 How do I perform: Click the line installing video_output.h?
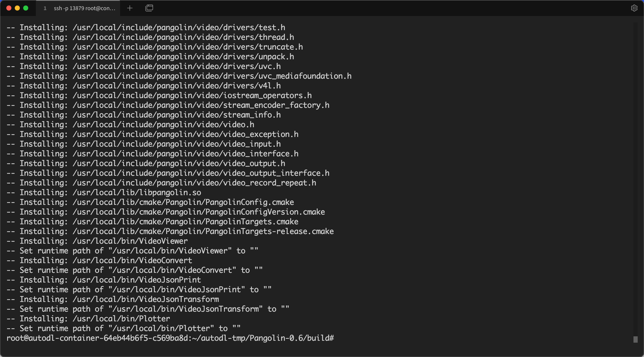point(146,164)
